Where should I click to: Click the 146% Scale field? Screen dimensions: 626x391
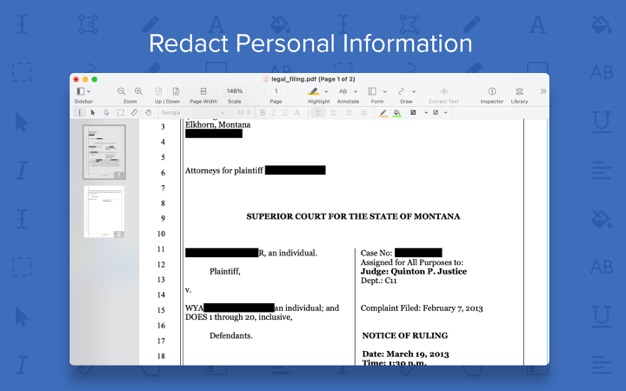[x=234, y=91]
